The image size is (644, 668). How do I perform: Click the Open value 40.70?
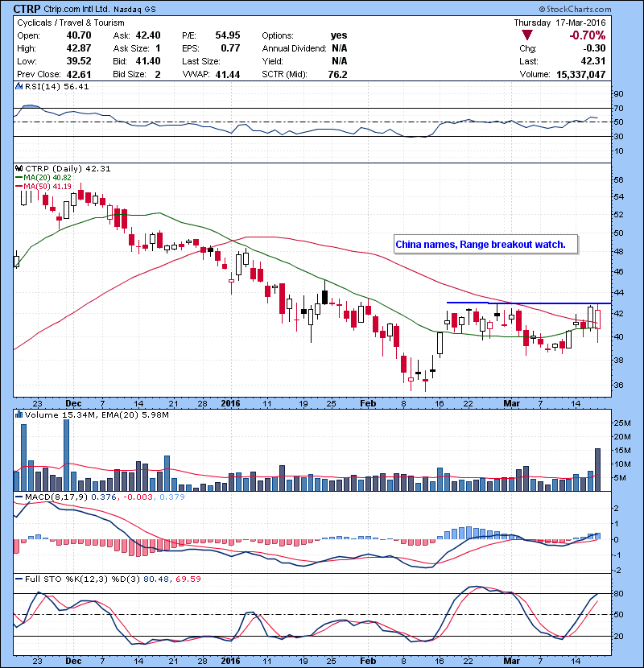point(79,35)
